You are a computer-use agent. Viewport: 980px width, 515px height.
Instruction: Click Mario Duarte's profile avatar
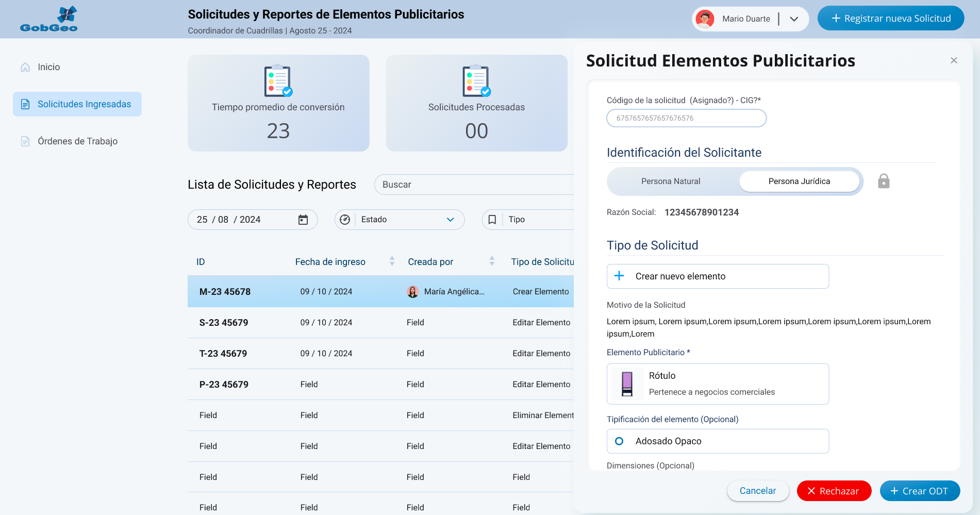(x=705, y=19)
